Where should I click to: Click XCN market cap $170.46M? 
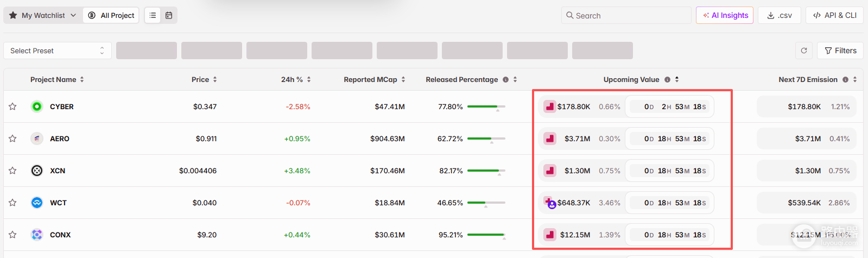(388, 171)
